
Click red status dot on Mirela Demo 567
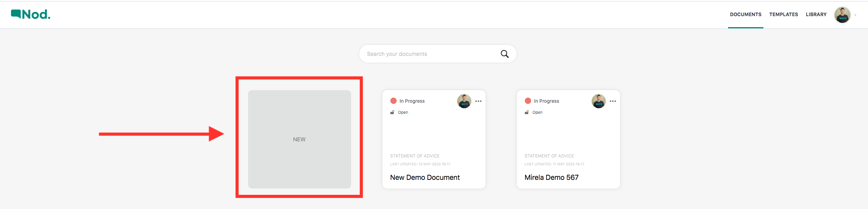tap(528, 101)
